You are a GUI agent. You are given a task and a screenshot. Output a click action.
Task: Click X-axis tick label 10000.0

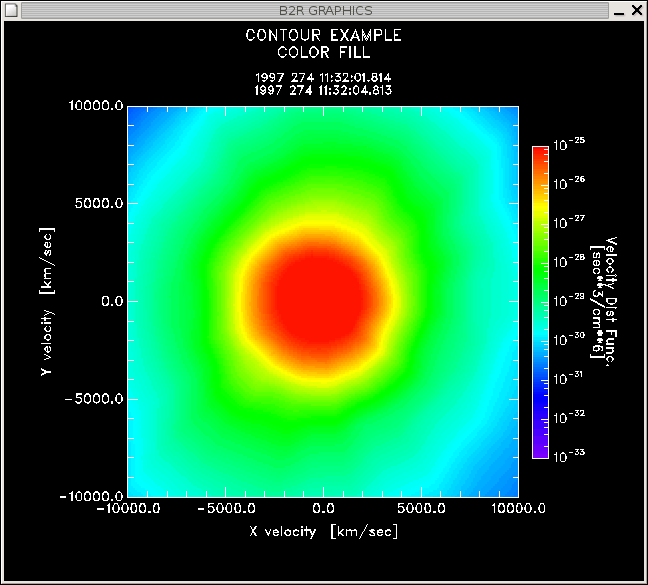(x=518, y=509)
